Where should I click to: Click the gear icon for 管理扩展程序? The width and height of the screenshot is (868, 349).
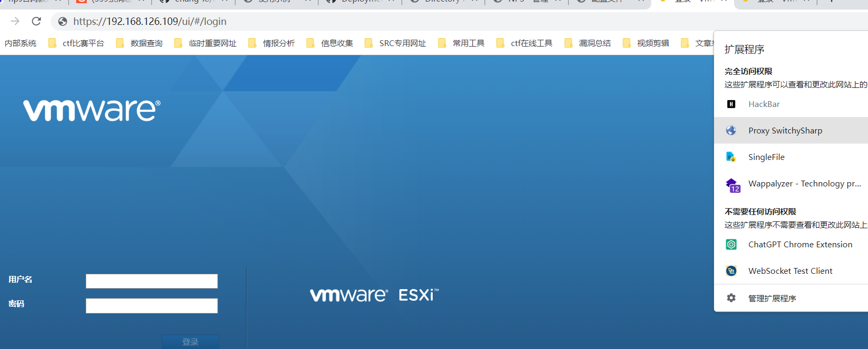coord(731,298)
